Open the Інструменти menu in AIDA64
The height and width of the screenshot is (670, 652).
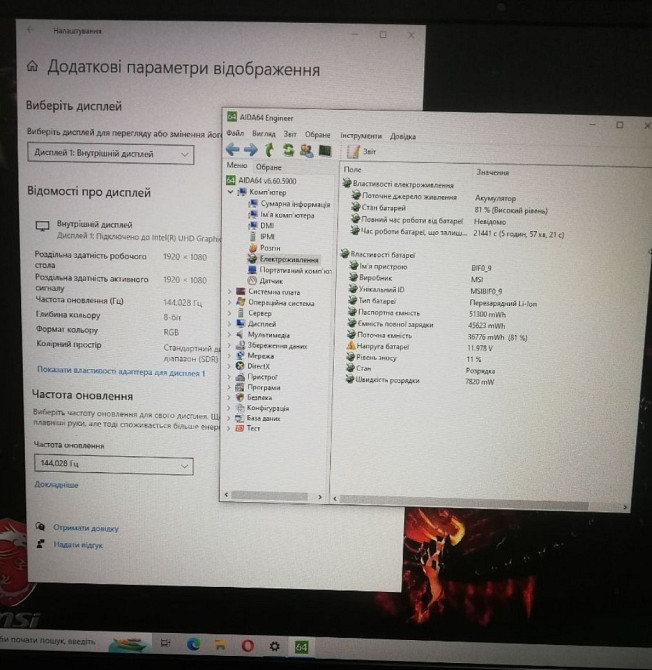coord(360,135)
